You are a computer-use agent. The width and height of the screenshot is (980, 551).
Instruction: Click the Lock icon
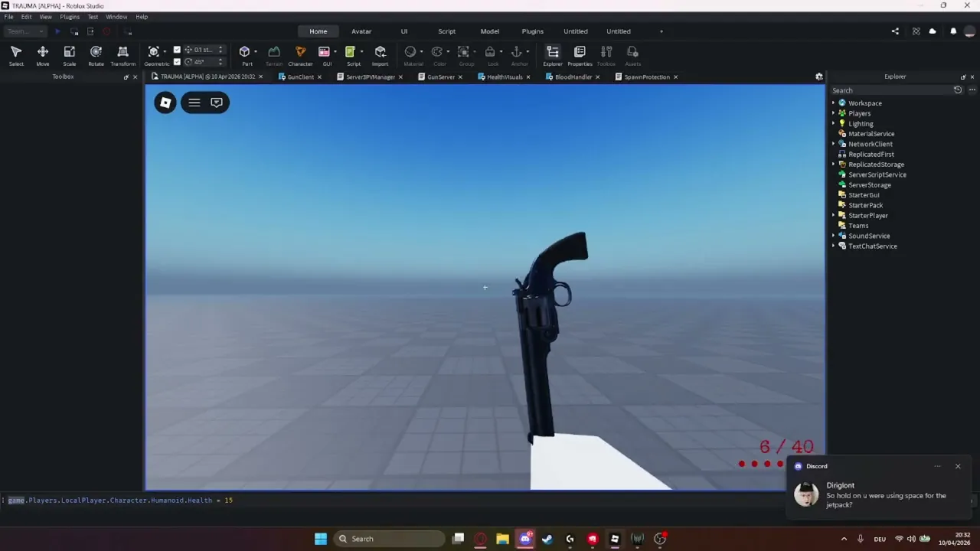pos(490,52)
